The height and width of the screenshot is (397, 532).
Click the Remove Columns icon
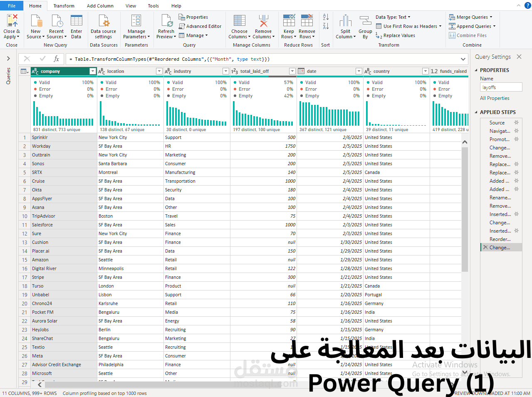tap(263, 20)
